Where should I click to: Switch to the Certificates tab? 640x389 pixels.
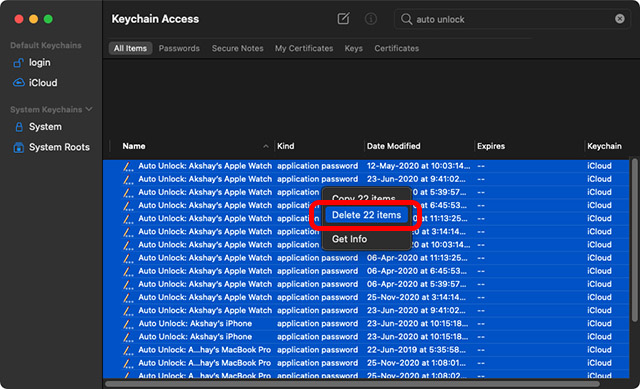(397, 48)
